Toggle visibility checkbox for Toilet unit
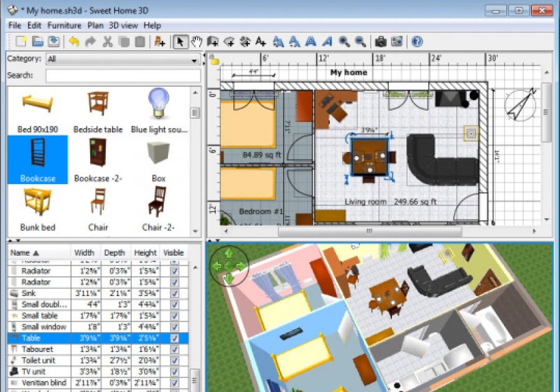 (x=174, y=361)
